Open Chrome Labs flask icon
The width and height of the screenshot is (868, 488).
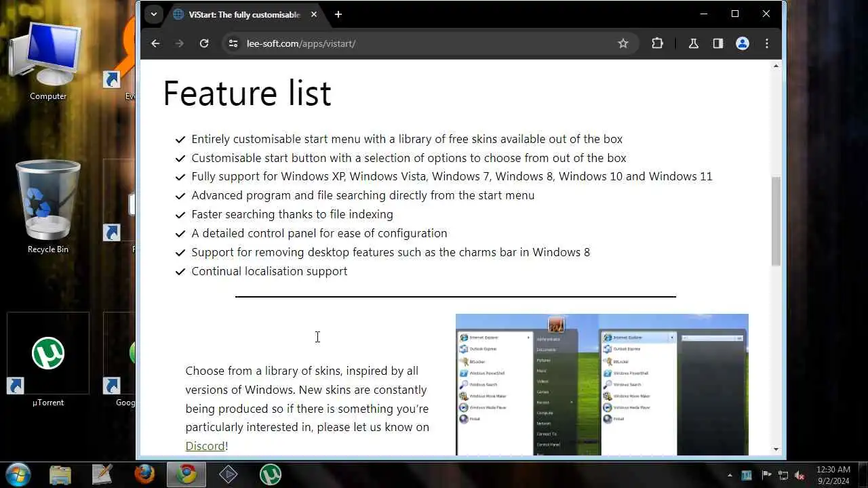[693, 43]
